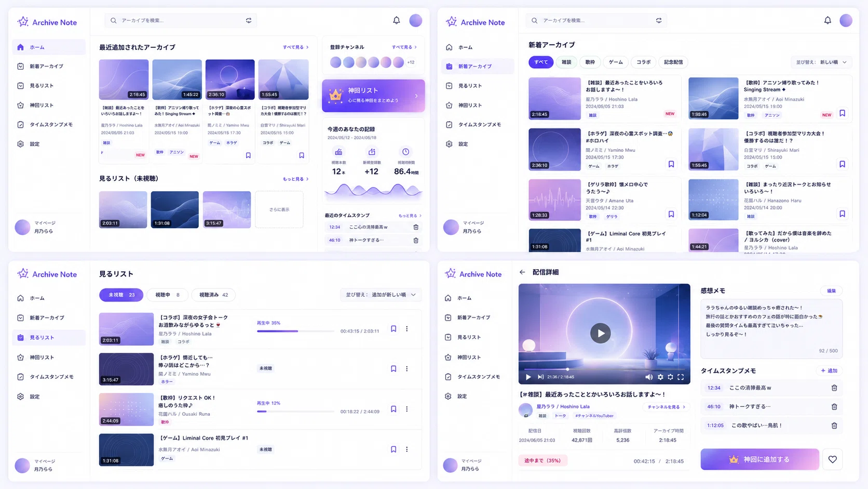868x489 pixels.
Task: Click the +12 more channels badge under 登録チャンネル
Action: [411, 62]
